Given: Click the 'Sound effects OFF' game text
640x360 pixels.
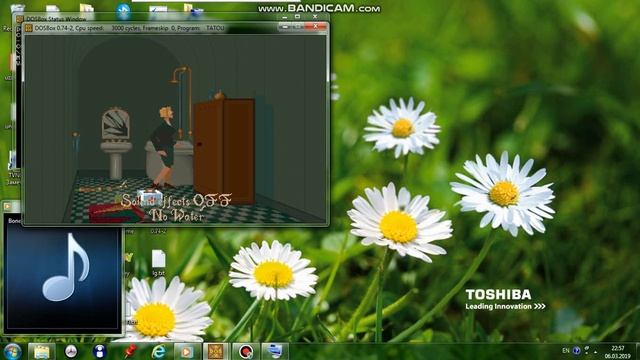Looking at the screenshot, I should (176, 200).
